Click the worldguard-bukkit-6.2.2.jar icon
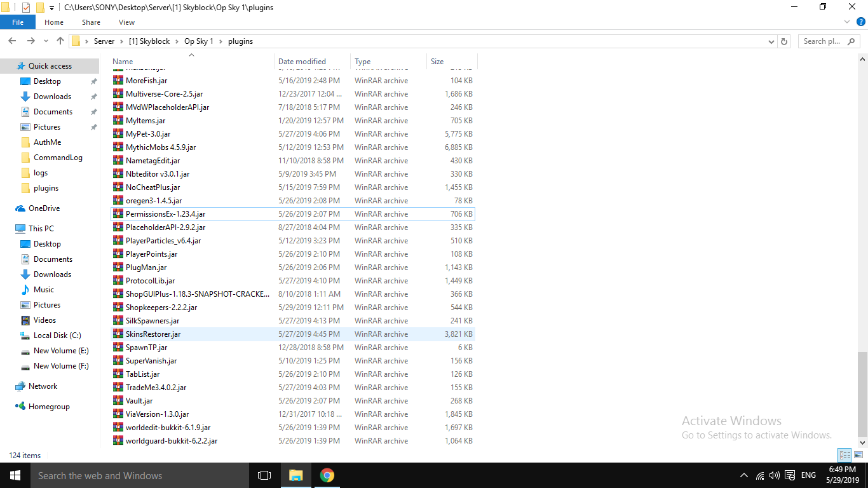868x488 pixels. (118, 441)
